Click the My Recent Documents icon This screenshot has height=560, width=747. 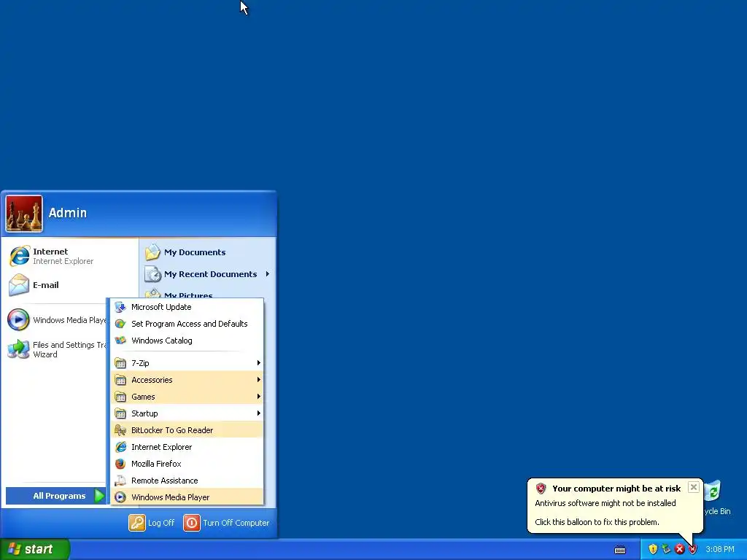153,274
